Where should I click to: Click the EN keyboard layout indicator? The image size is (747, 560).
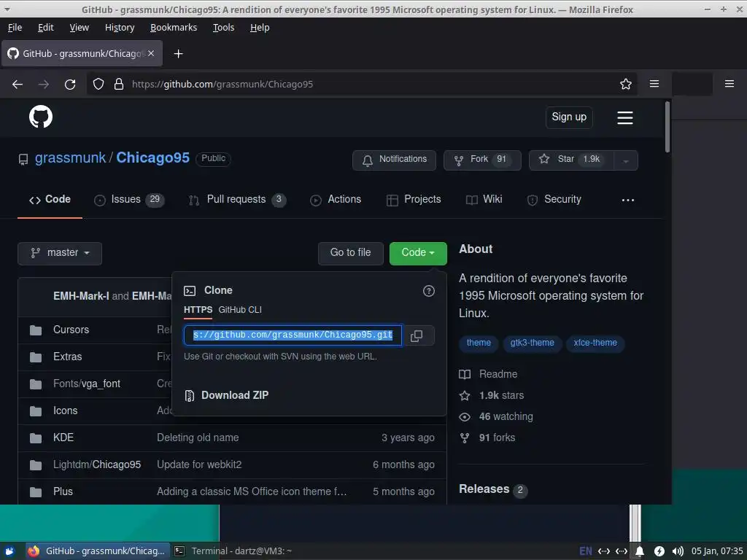(x=586, y=551)
